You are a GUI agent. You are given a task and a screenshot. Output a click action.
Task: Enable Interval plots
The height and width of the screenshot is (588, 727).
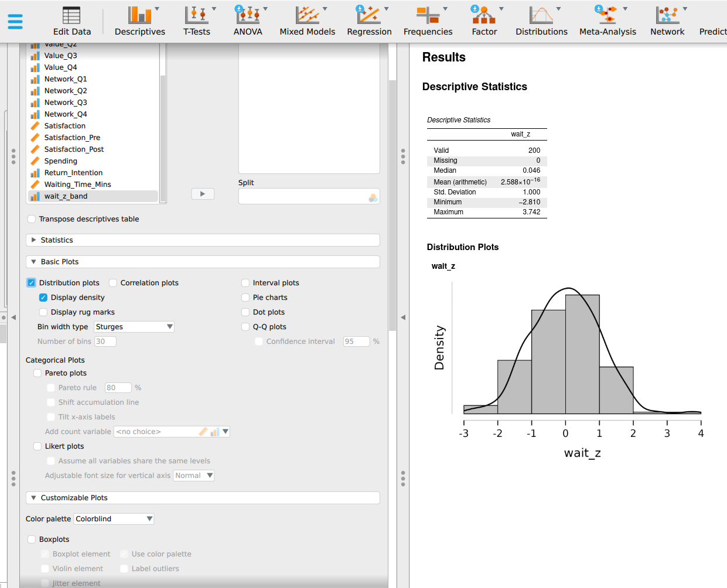[x=245, y=283]
